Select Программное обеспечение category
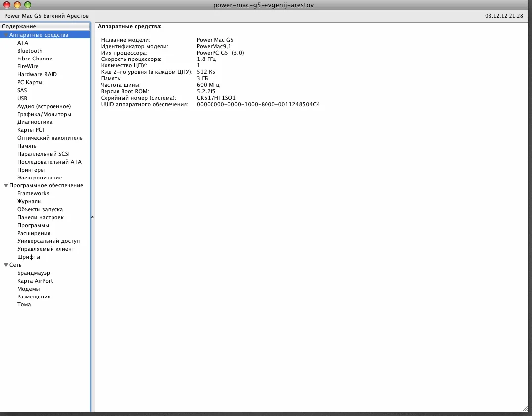Image resolution: width=532 pixels, height=416 pixels. pos(46,186)
